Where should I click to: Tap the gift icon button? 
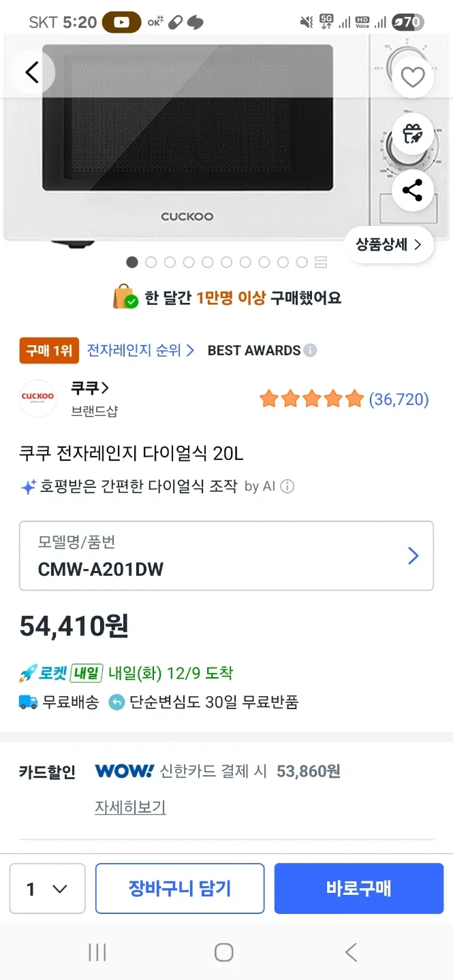[412, 133]
